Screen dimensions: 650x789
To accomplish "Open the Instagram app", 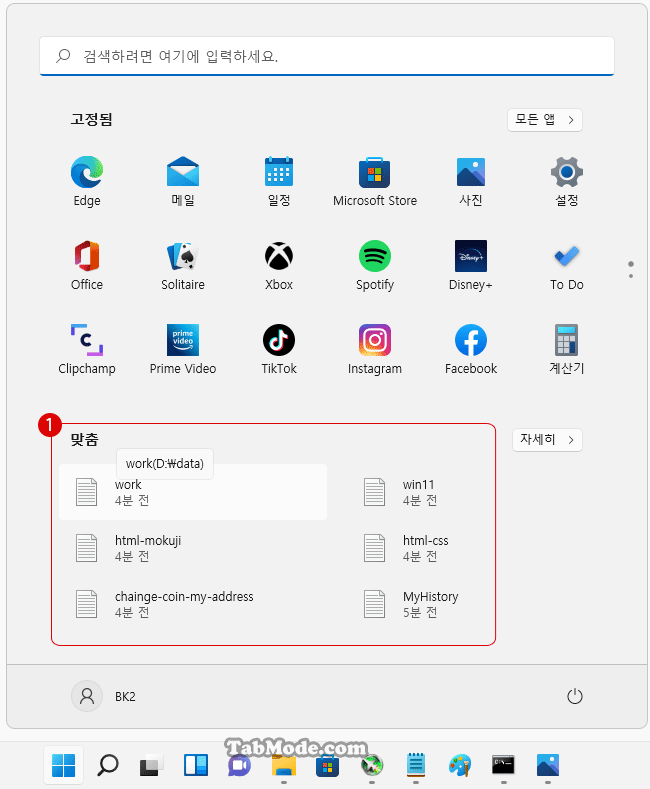I will (375, 349).
